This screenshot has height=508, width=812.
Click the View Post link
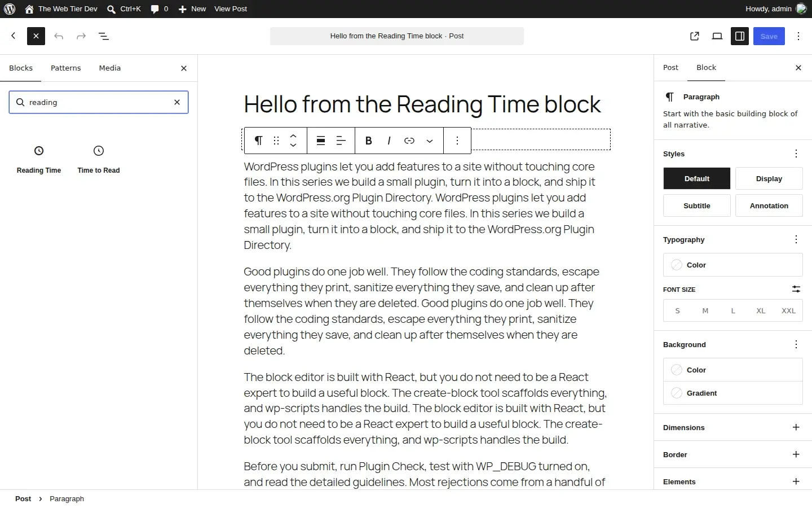click(x=231, y=9)
